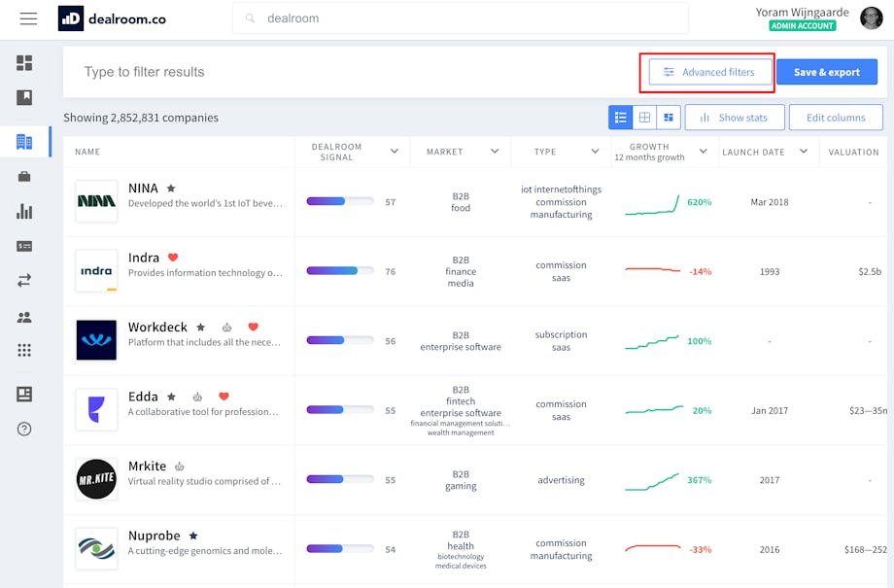The height and width of the screenshot is (588, 894).
Task: Click the 367% growth value for Mrkite
Action: [x=699, y=480]
